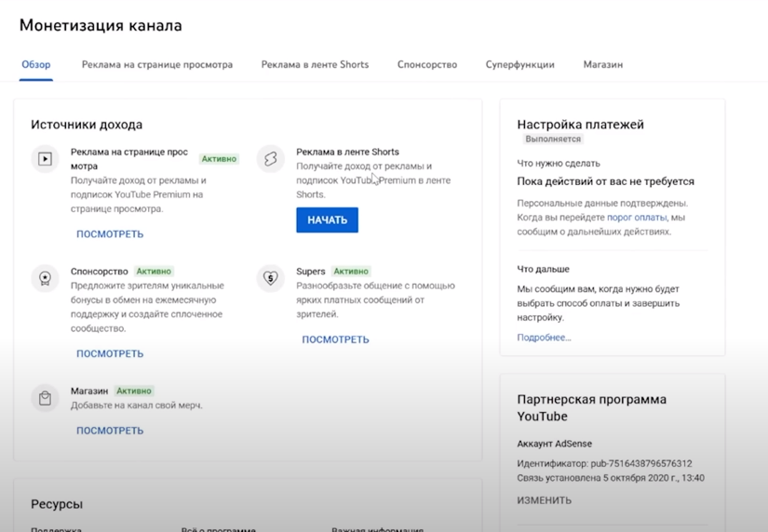The height and width of the screenshot is (532, 768).
Task: Click ПОСМОТРЕТЬ under Магазин
Action: (x=110, y=431)
